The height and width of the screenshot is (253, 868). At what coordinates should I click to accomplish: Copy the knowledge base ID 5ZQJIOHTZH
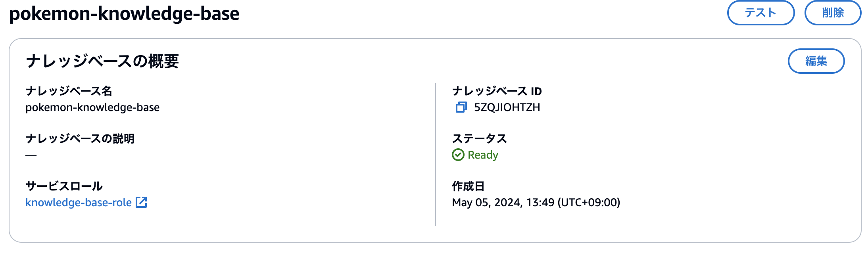point(461,107)
